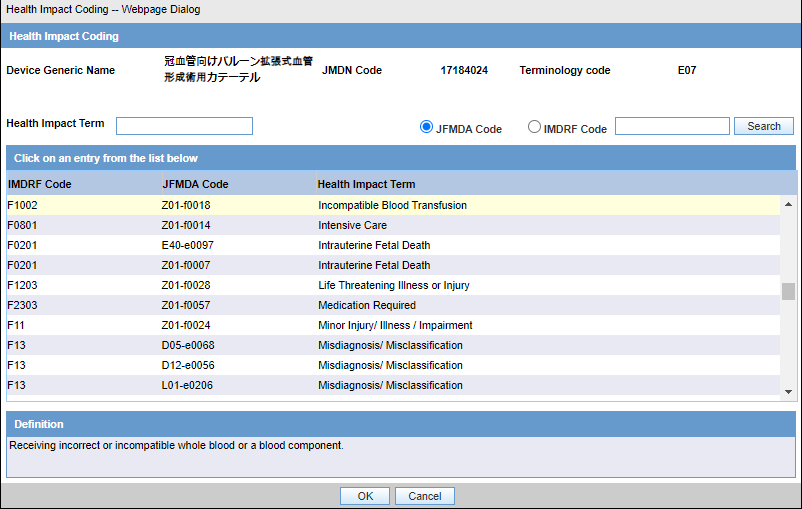Click the list scrollbar thumb
The image size is (802, 509).
788,292
